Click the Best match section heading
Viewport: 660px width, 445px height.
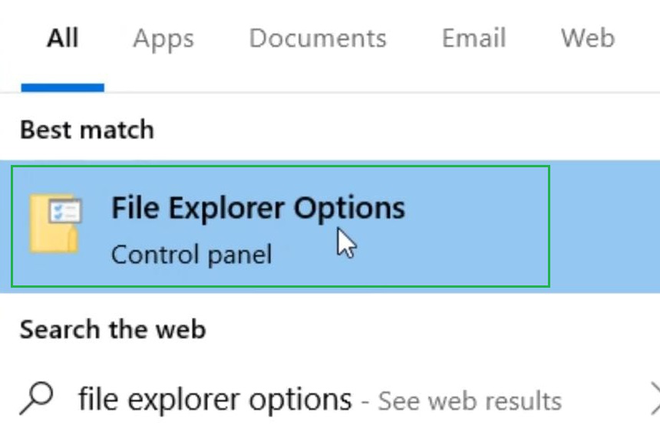[87, 130]
